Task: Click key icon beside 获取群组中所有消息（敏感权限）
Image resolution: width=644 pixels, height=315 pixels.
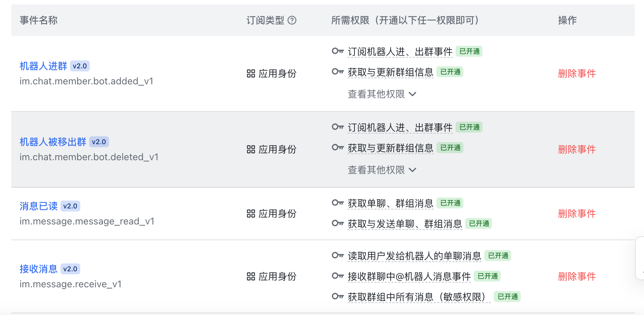Action: point(338,297)
